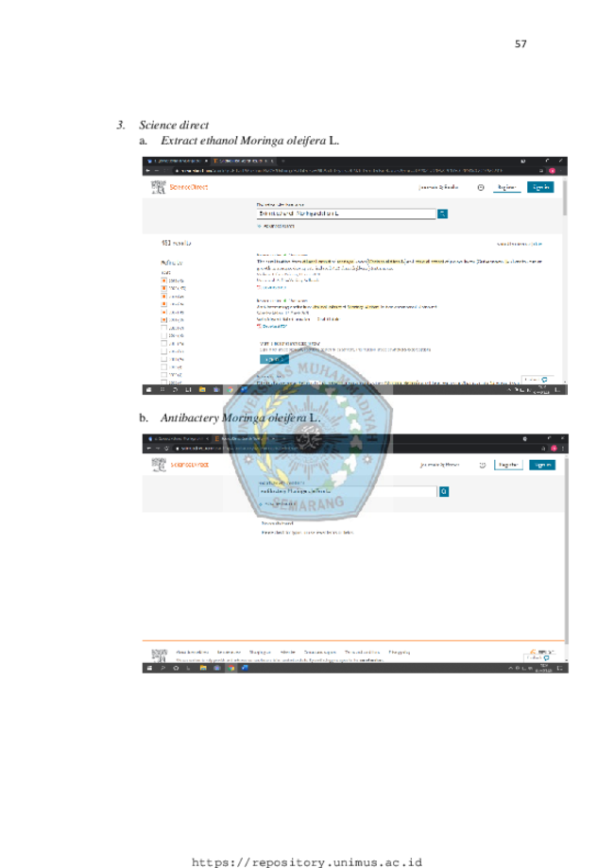Click Chrome profile avatar in lower screenshot

pos(554,449)
